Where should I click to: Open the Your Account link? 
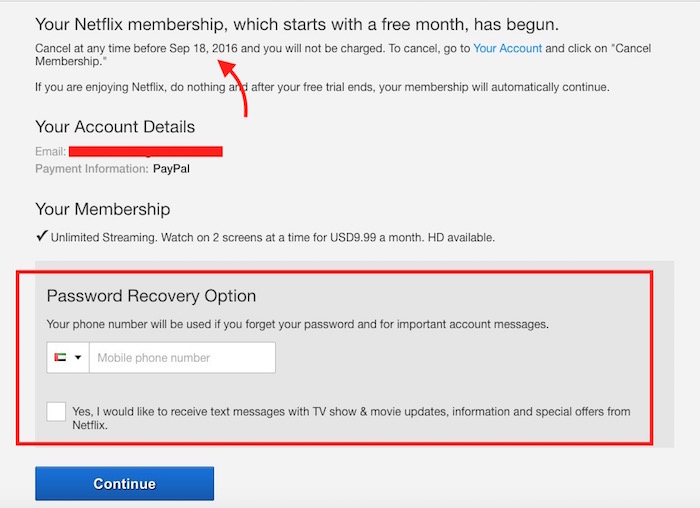pyautogui.click(x=507, y=48)
